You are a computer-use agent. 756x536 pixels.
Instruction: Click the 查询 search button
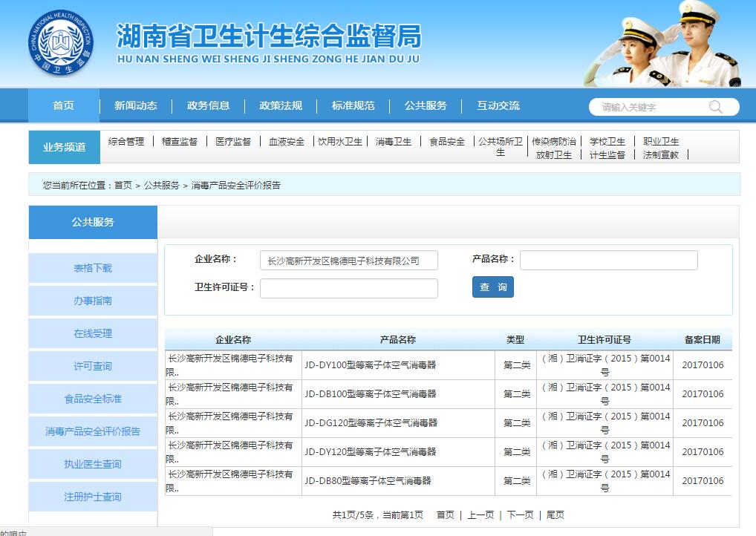[x=492, y=287]
